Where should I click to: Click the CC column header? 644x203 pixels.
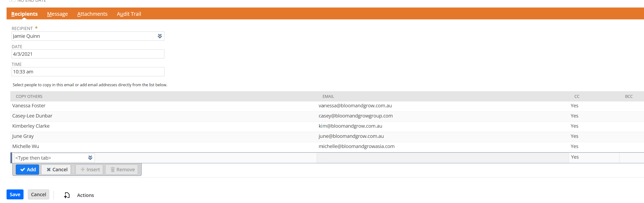coord(577,96)
